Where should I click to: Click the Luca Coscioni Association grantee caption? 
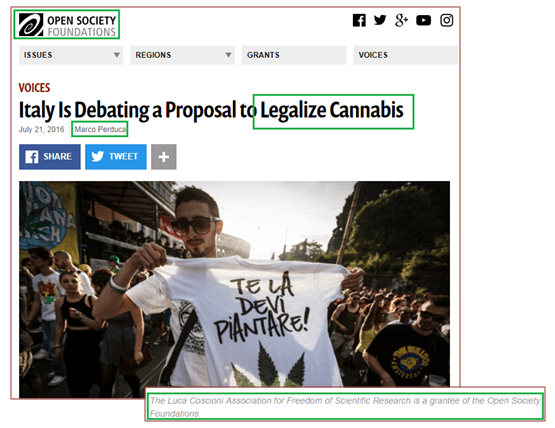(345, 407)
